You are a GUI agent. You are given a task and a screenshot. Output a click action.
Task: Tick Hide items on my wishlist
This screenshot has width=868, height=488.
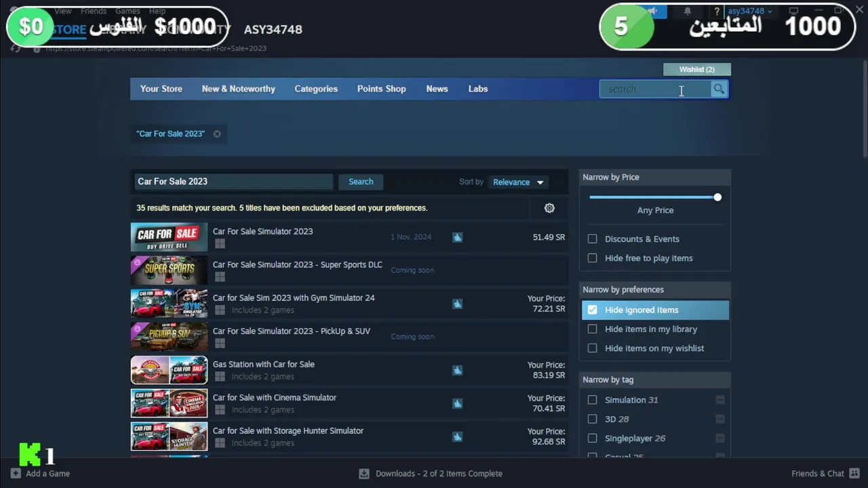click(593, 348)
